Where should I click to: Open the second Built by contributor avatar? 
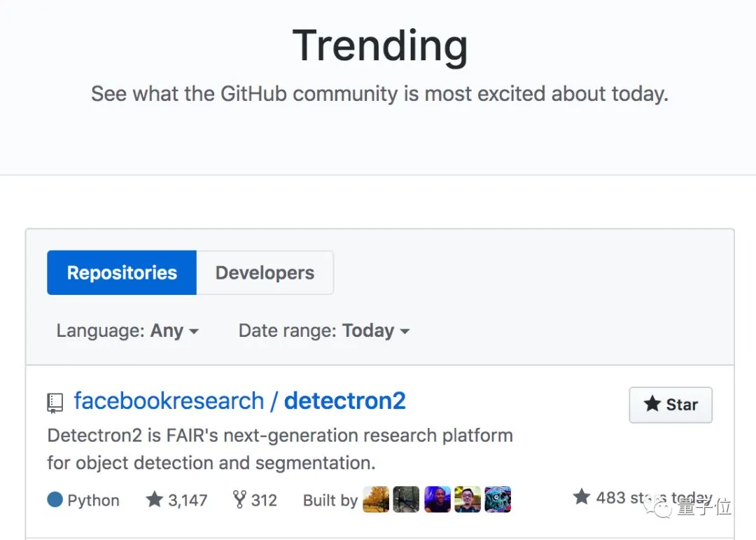[x=406, y=499]
